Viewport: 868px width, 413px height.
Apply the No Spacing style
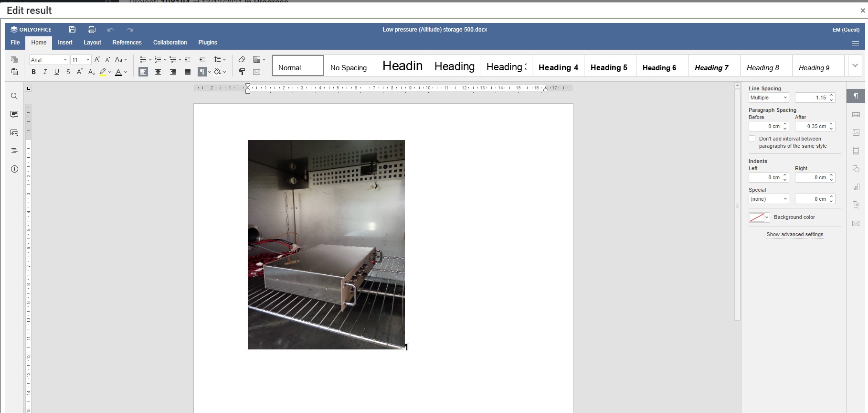tap(349, 65)
